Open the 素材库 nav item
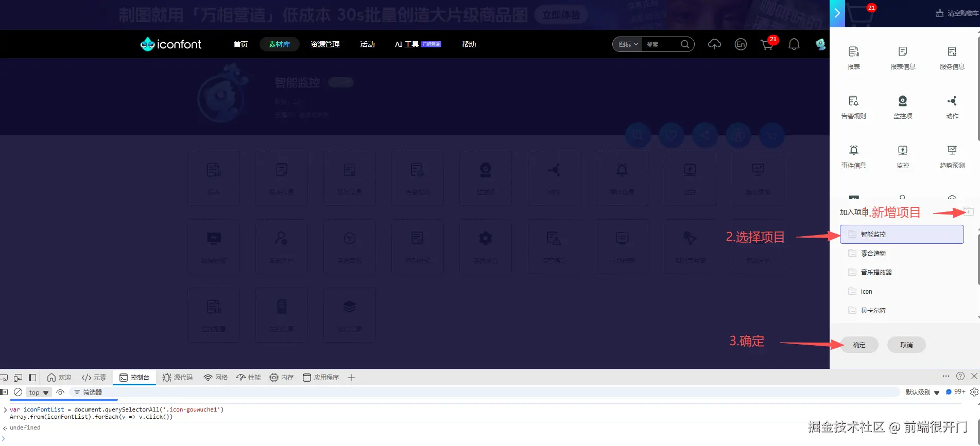Image resolution: width=980 pixels, height=446 pixels. [x=279, y=44]
